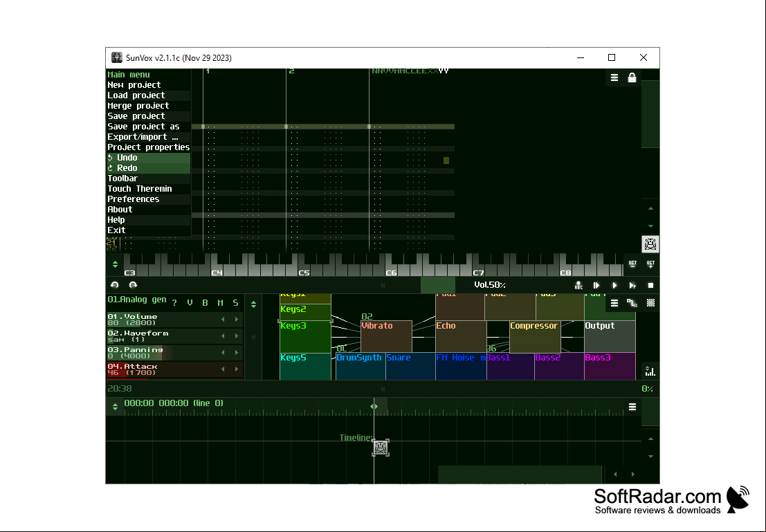Click the redo arrow in the toolbar
Viewport: 766px width, 532px height.
pos(133,285)
